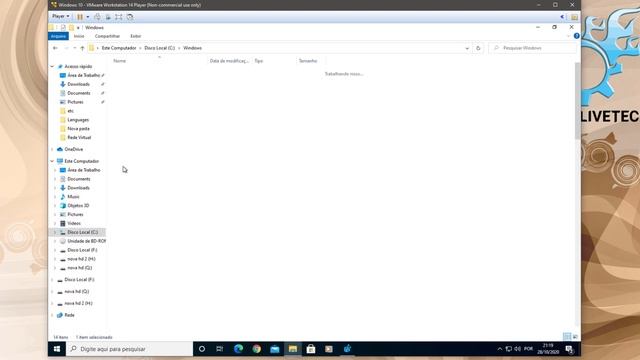
Task: Show hidden tray icons chevron
Action: click(x=499, y=349)
